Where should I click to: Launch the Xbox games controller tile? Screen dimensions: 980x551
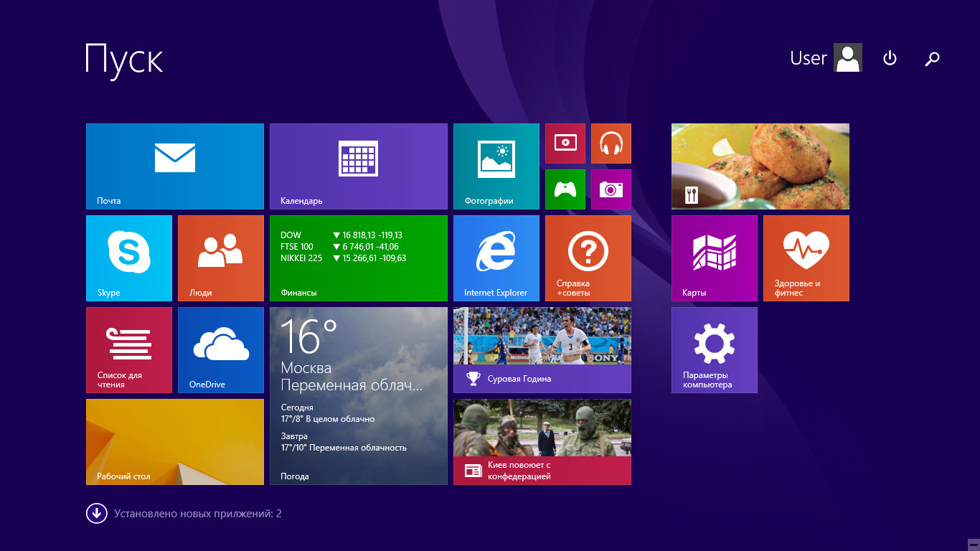(x=565, y=189)
